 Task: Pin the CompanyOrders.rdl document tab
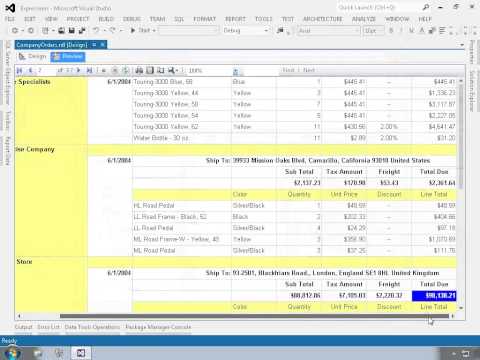(x=94, y=45)
